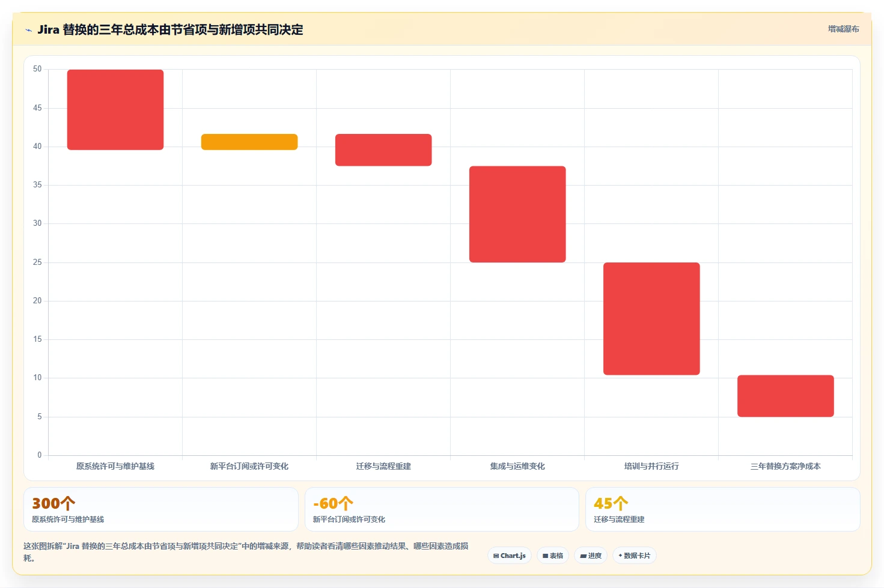Open the 45个 data card

click(723, 509)
